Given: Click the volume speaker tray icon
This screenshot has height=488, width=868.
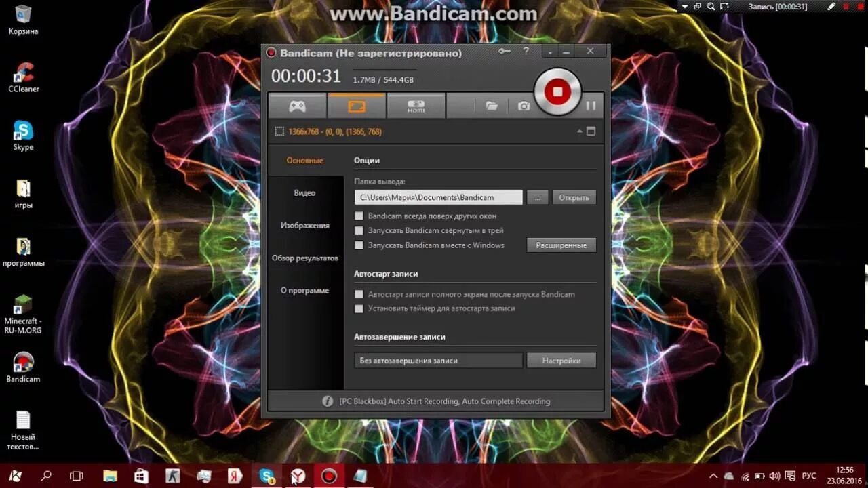Looking at the screenshot, I should click(x=776, y=476).
